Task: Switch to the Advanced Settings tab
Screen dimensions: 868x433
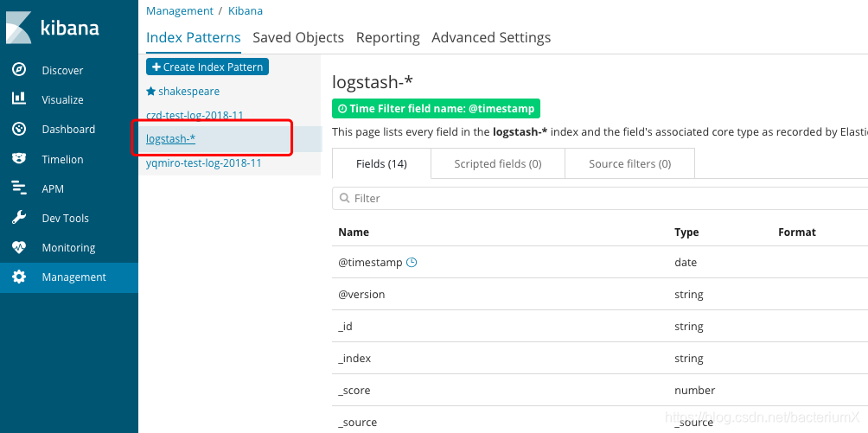Action: (491, 38)
